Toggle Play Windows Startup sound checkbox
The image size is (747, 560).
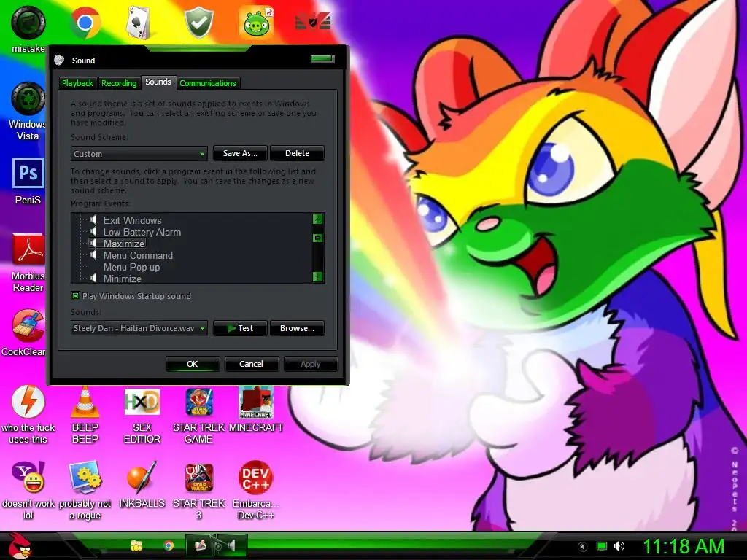click(75, 296)
